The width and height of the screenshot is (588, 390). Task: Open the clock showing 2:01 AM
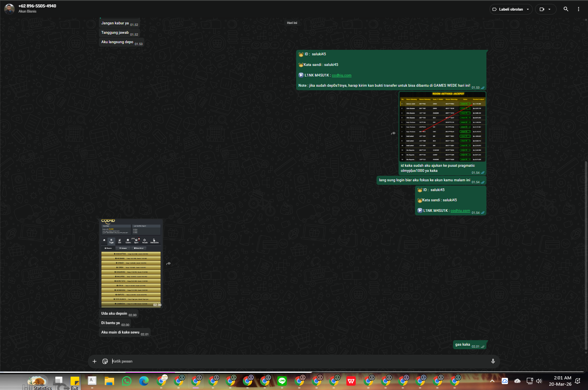[x=560, y=381]
